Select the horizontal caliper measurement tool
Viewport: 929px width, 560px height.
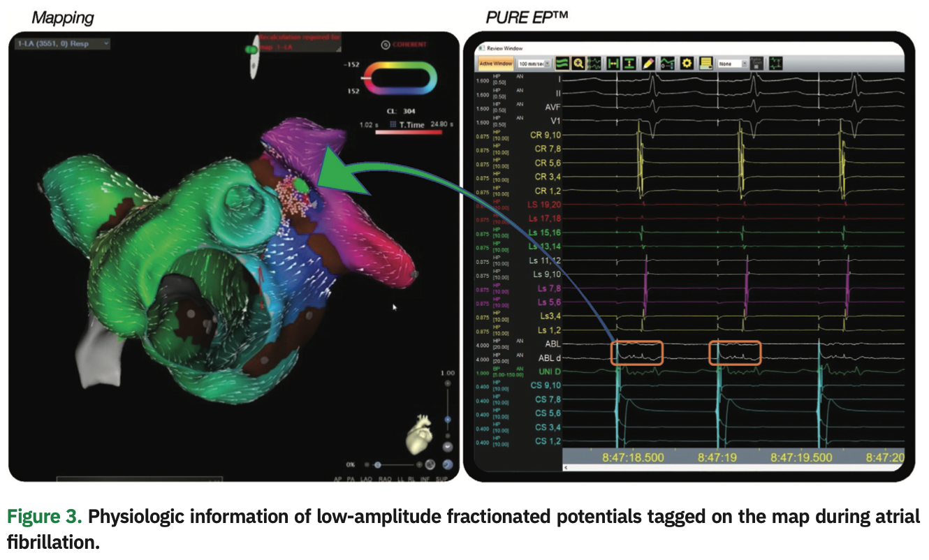point(615,63)
